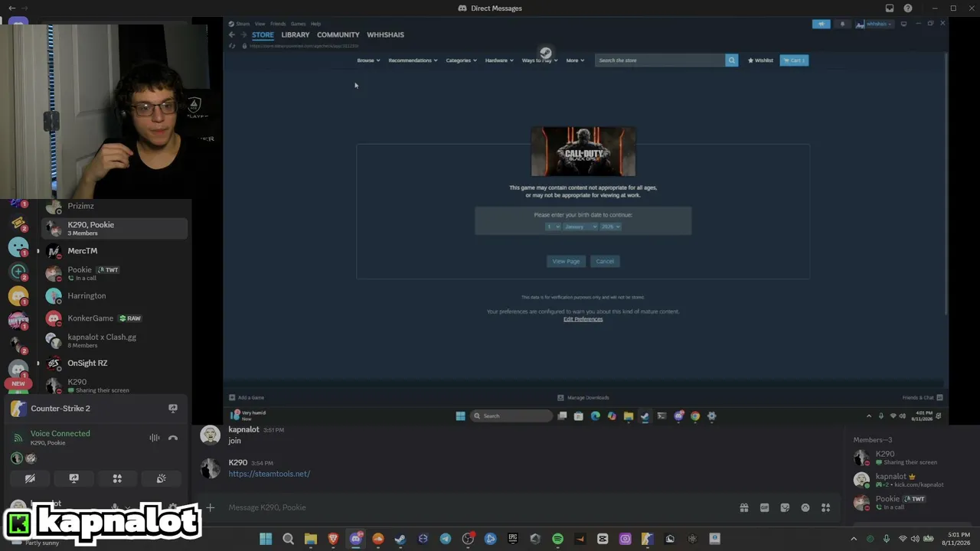Expand the More store menu
The image size is (980, 551).
575,60
